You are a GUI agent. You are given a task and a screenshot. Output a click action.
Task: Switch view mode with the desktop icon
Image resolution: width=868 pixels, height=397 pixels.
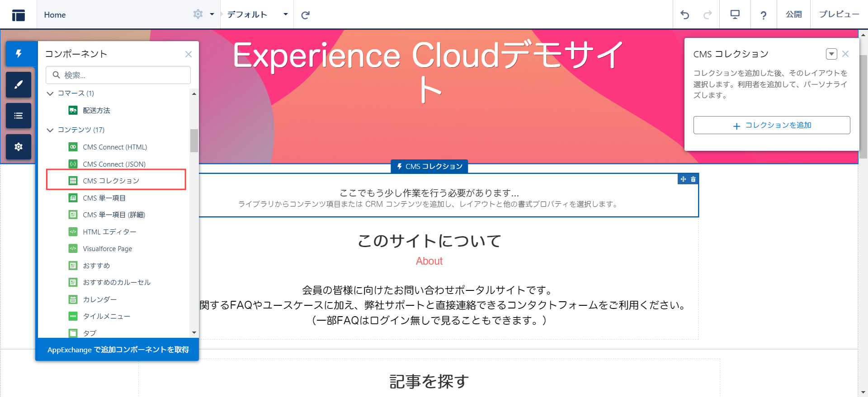[735, 14]
